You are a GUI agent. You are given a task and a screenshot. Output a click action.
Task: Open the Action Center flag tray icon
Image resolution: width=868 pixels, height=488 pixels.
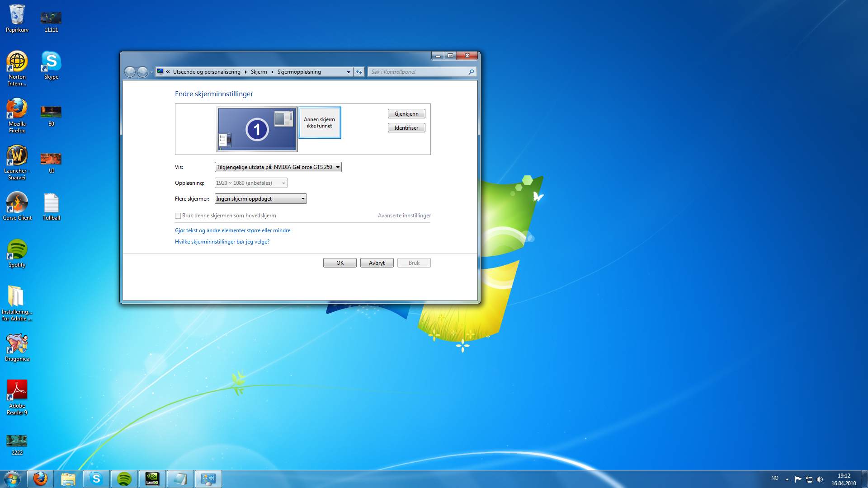pos(798,479)
